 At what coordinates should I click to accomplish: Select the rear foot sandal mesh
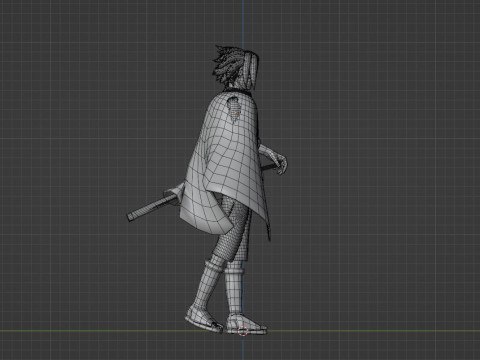point(204,321)
